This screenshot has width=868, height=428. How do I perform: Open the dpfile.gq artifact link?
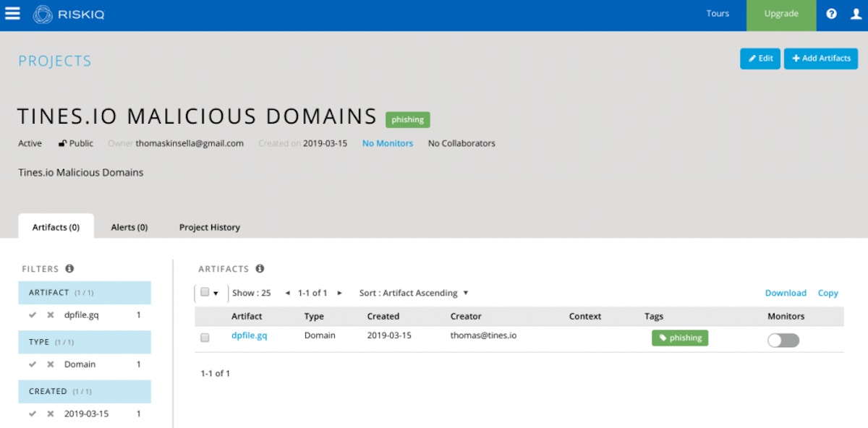point(249,335)
